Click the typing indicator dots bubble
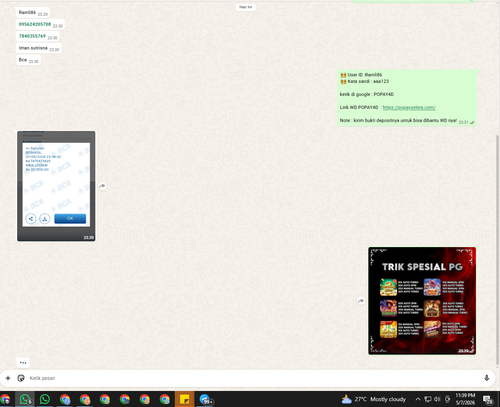The image size is (500, 407). pos(23,362)
